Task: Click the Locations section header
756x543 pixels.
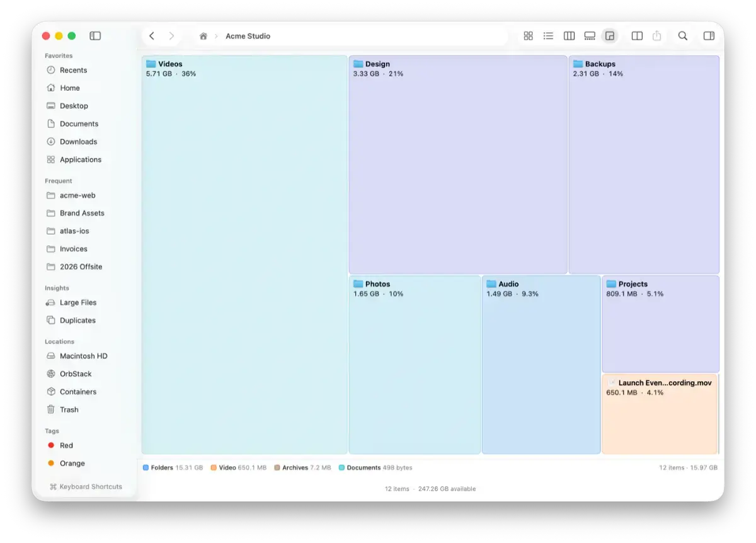Action: tap(59, 341)
